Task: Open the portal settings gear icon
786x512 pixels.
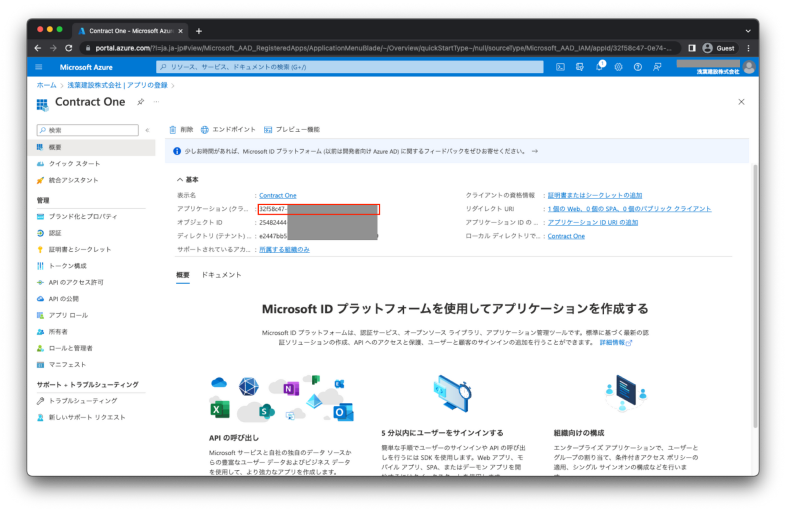Action: pyautogui.click(x=618, y=67)
